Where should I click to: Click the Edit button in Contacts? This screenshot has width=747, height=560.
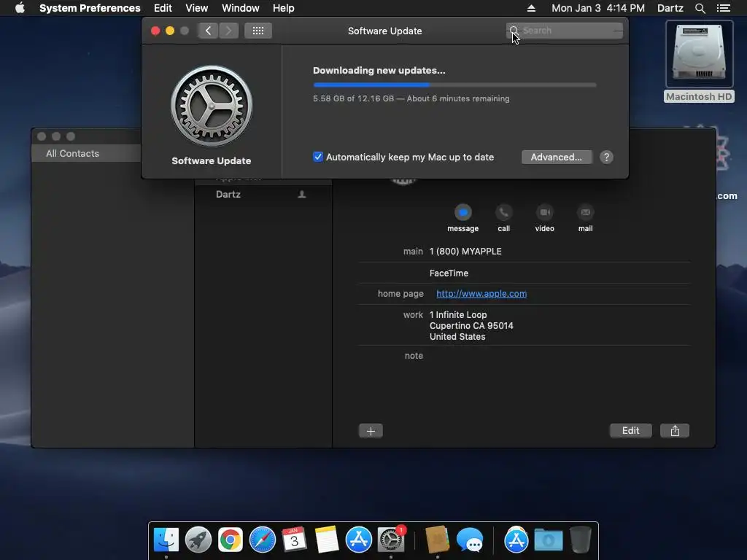pyautogui.click(x=631, y=430)
